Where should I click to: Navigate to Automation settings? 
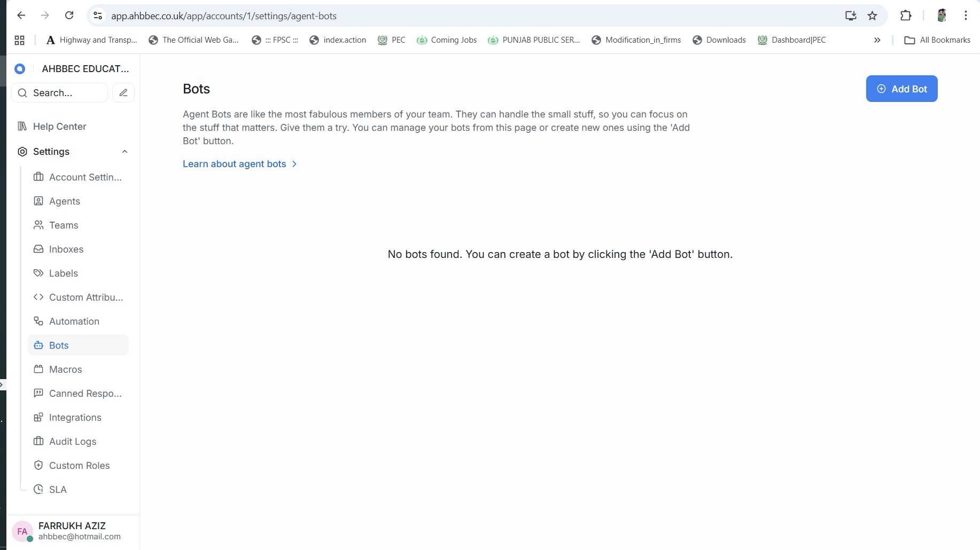(74, 321)
